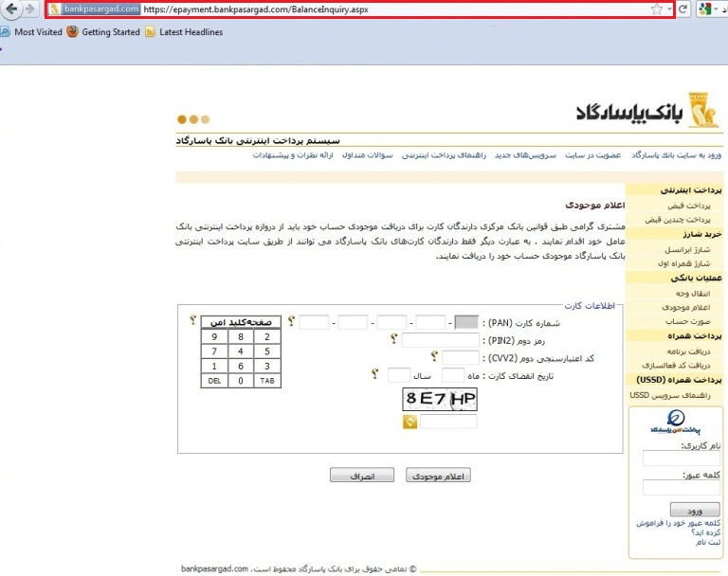Open help icon next to card number
Viewport: 728px width, 576px height.
coord(291,321)
